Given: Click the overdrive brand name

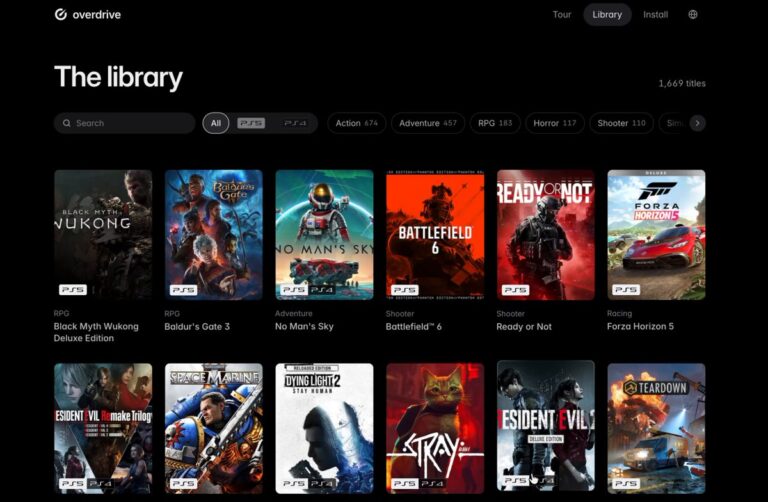Looking at the screenshot, I should pos(96,15).
